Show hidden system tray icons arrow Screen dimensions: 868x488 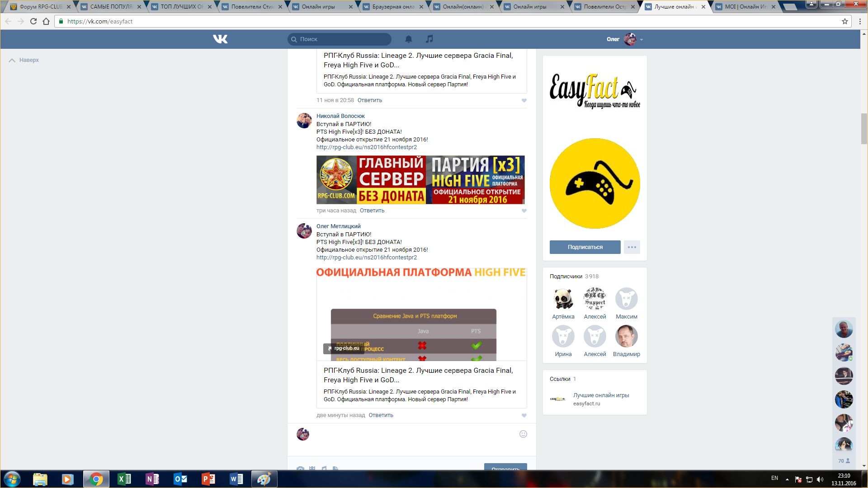click(787, 479)
